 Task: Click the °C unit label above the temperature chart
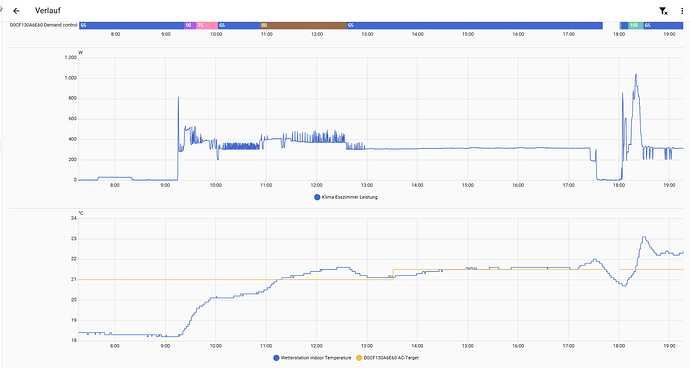point(81,213)
